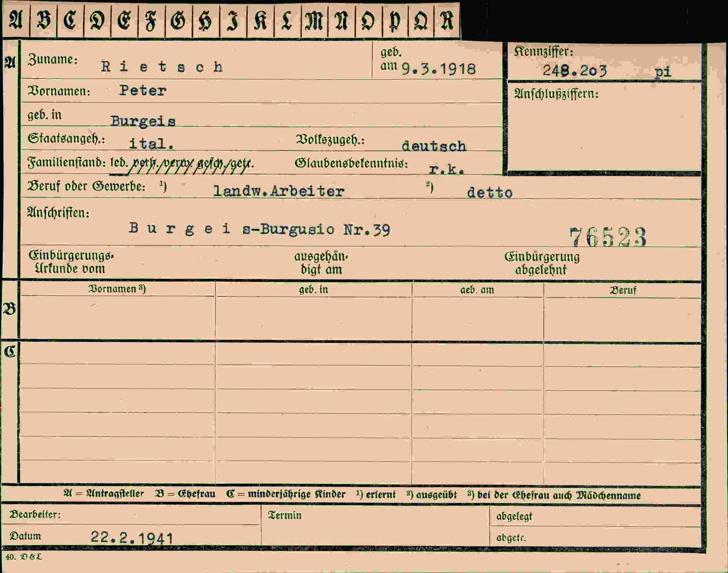Select the alphabet index tab N
The height and width of the screenshot is (573, 728).
pyautogui.click(x=341, y=21)
